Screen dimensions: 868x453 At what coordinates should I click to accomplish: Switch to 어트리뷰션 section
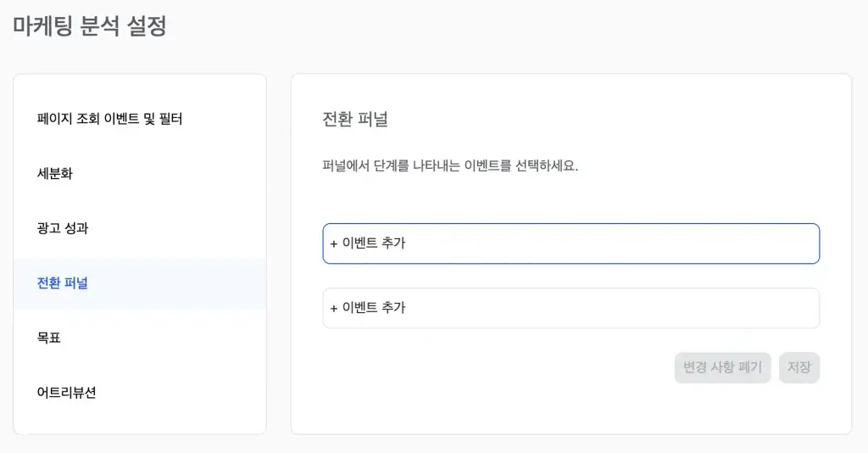[x=66, y=393]
